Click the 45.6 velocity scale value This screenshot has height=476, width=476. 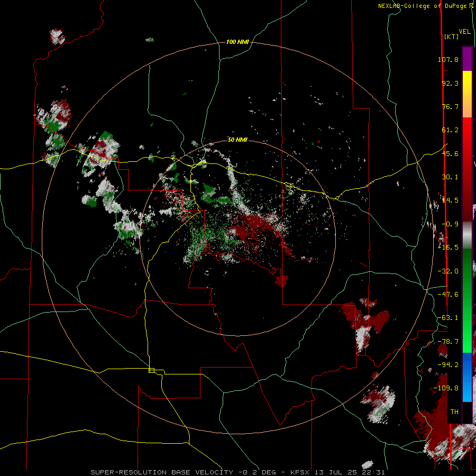point(450,153)
